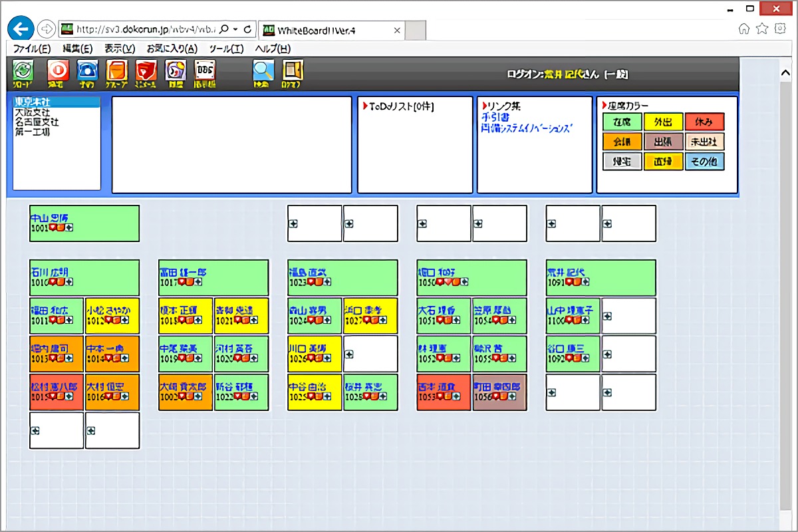Click the orange icon on seat 1023
The height and width of the screenshot is (532, 798).
pyautogui.click(x=318, y=282)
